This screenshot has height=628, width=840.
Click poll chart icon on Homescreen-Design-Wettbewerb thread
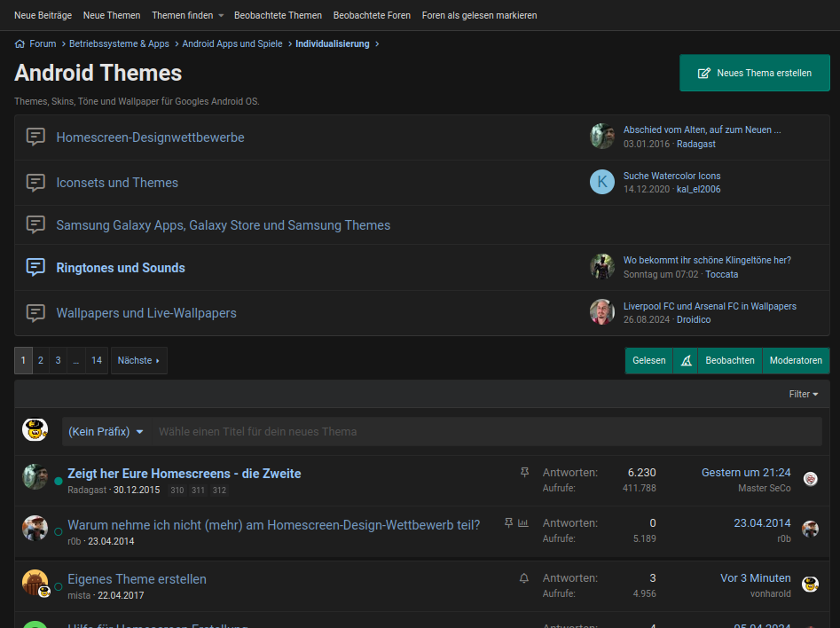pyautogui.click(x=523, y=522)
